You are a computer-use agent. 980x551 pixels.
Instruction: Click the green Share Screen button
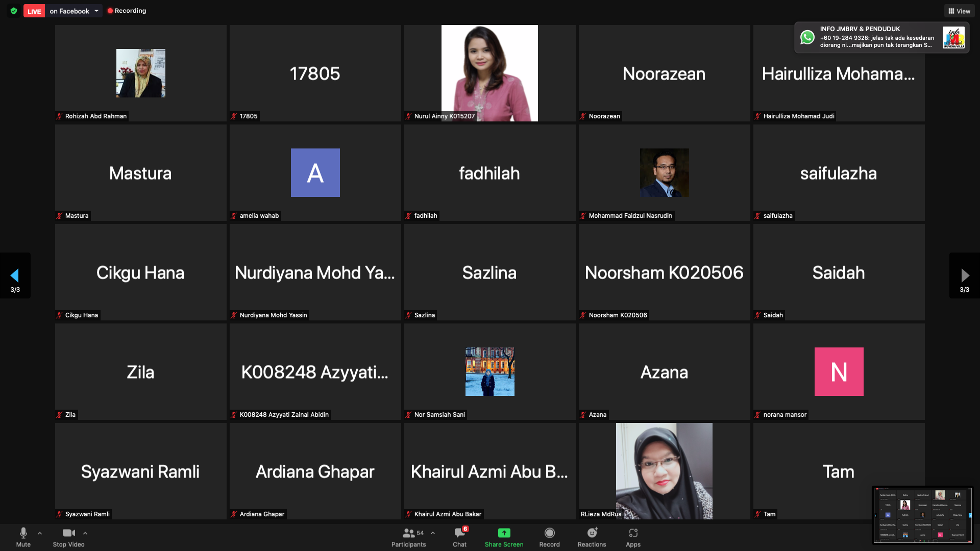click(x=504, y=537)
